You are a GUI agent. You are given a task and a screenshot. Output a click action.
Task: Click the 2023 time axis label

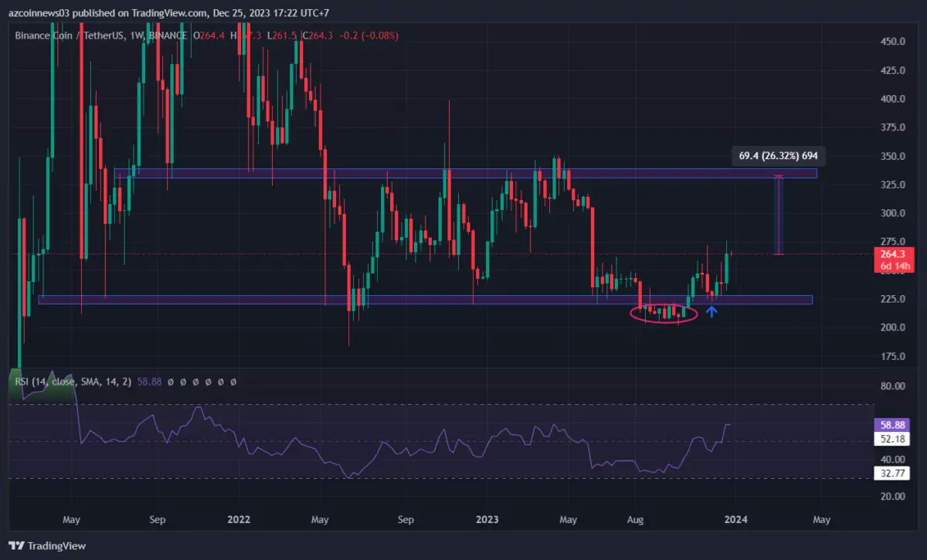pyautogui.click(x=487, y=520)
